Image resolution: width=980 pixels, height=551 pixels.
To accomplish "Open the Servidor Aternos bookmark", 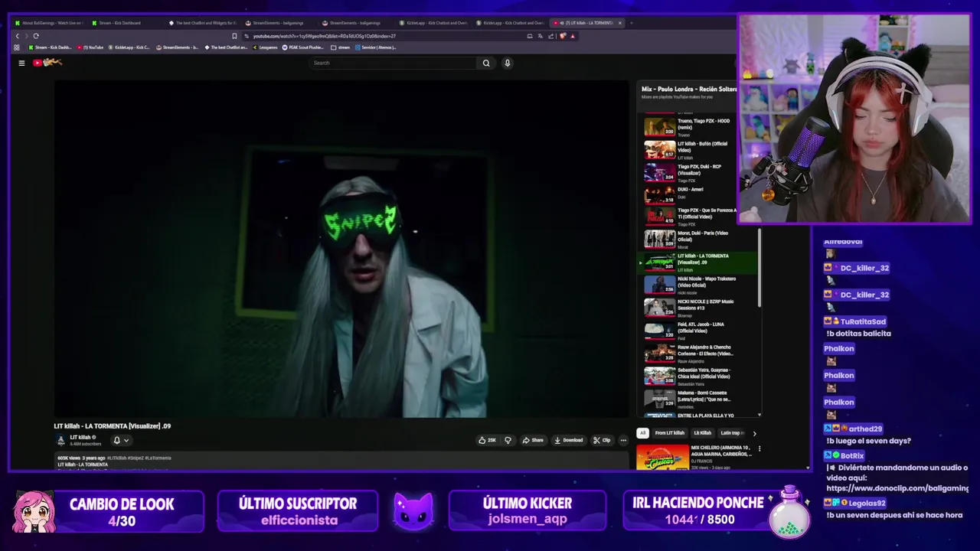I will 375,47.
